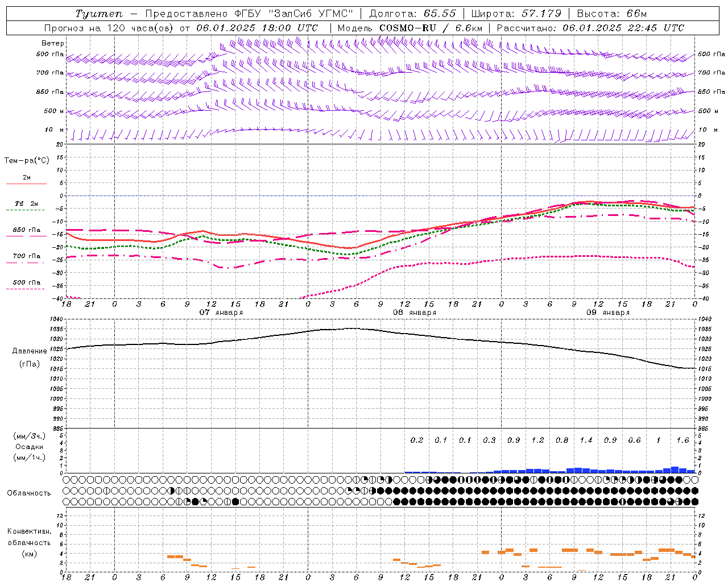
Task: Click the Осадки precipitation label
Action: [30, 447]
